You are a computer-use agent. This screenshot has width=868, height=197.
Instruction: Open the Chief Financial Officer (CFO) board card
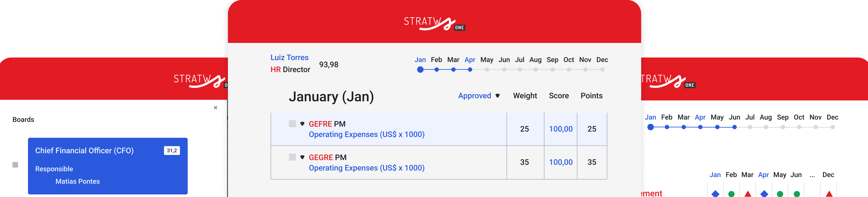(107, 166)
